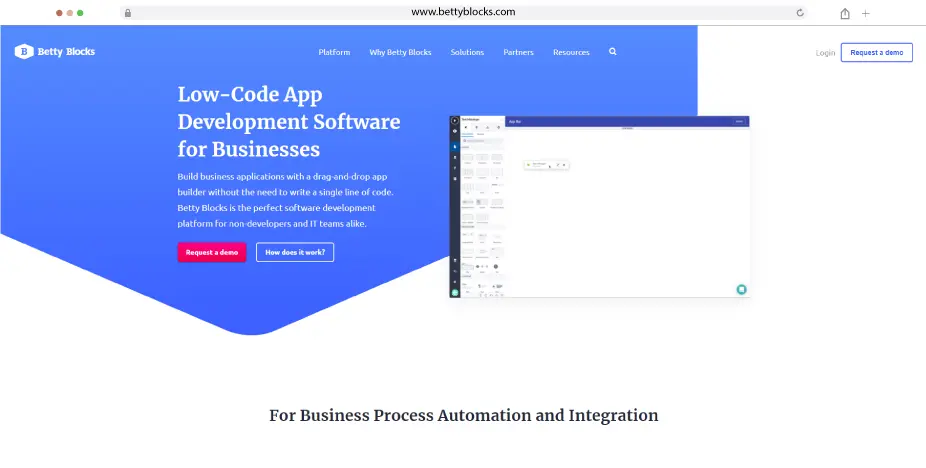Open the browser share icon

pos(845,14)
